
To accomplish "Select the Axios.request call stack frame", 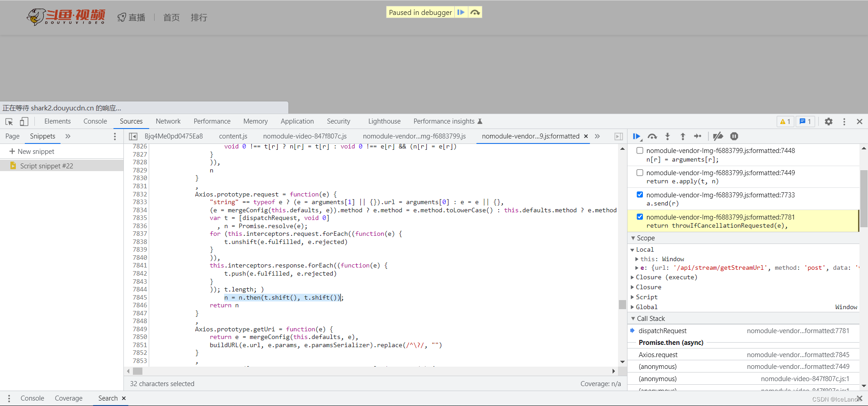I will (744, 355).
